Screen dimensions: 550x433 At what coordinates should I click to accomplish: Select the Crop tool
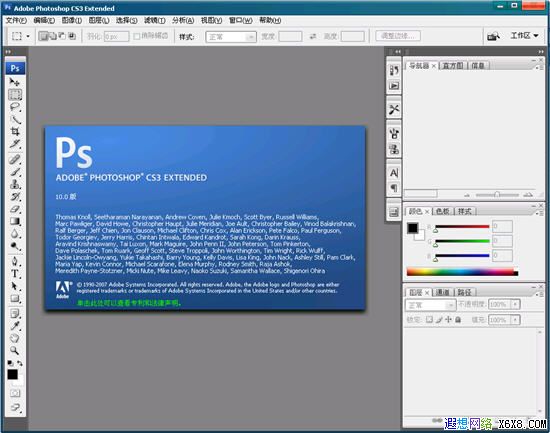pos(15,132)
